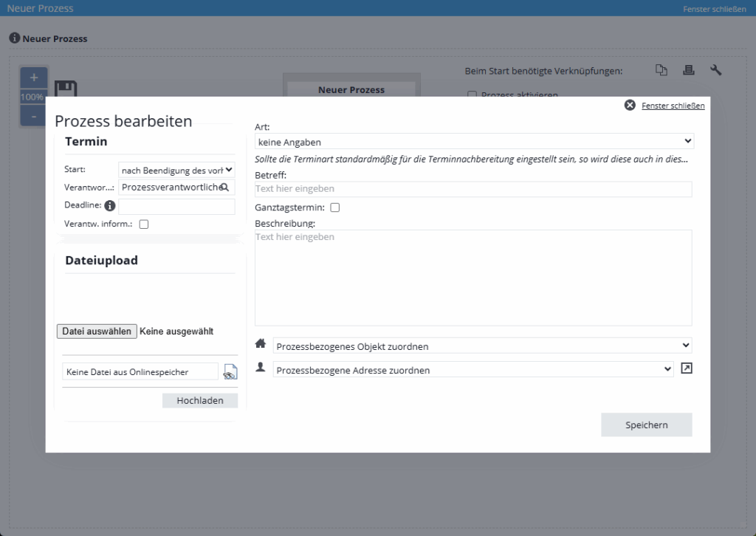The image size is (756, 536).
Task: Click the Deadline info icon
Action: (110, 206)
